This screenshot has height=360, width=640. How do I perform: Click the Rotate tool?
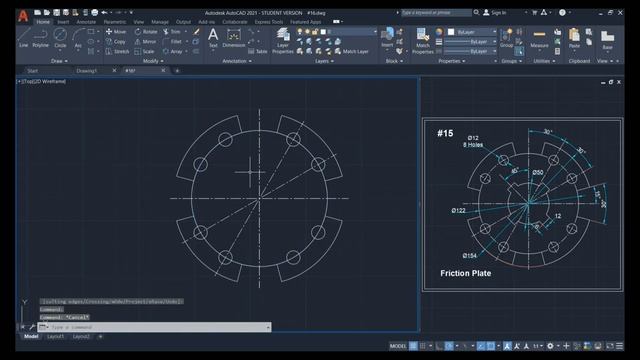146,31
